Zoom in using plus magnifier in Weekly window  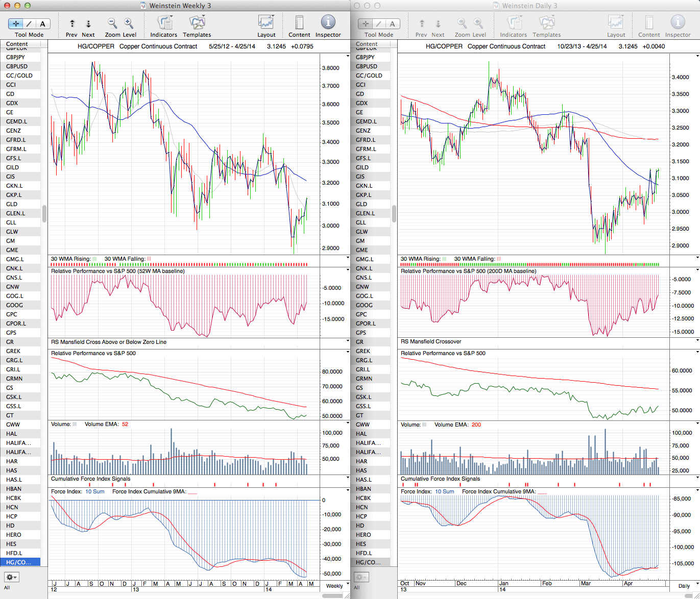pos(129,23)
